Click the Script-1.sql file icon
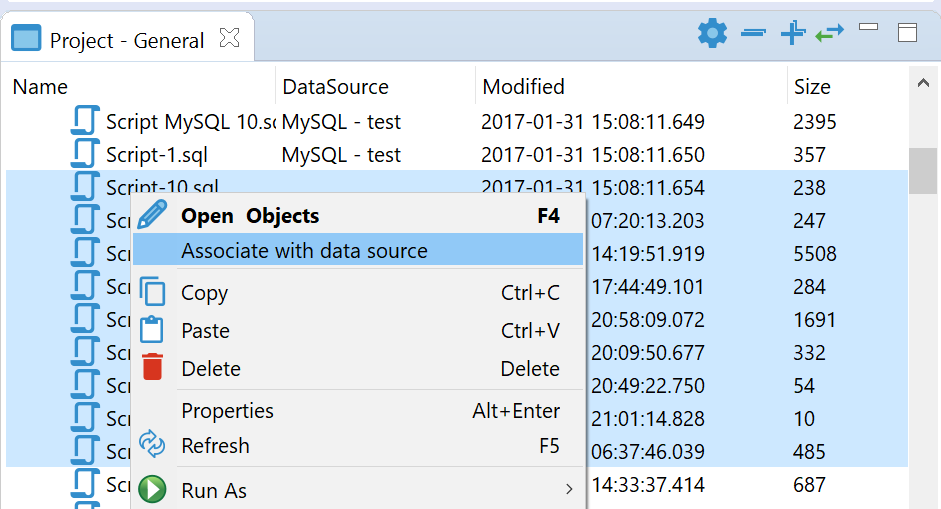Screen dimensions: 941x509 (x=86, y=155)
